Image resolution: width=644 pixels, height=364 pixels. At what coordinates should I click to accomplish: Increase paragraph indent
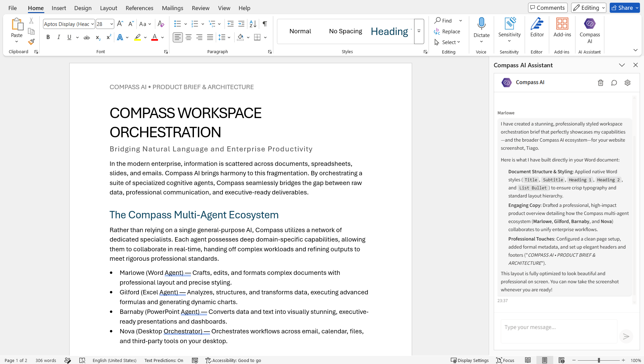(x=241, y=24)
